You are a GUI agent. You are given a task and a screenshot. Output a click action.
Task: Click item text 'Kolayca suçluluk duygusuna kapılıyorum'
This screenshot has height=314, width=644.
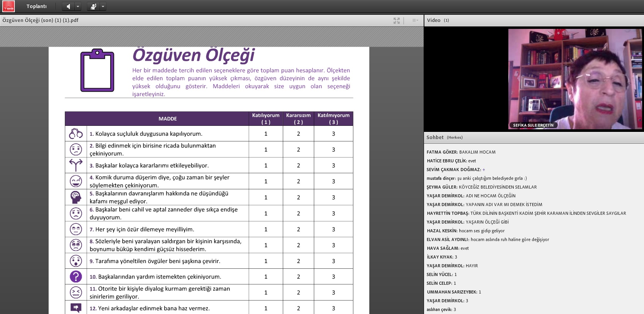[149, 134]
